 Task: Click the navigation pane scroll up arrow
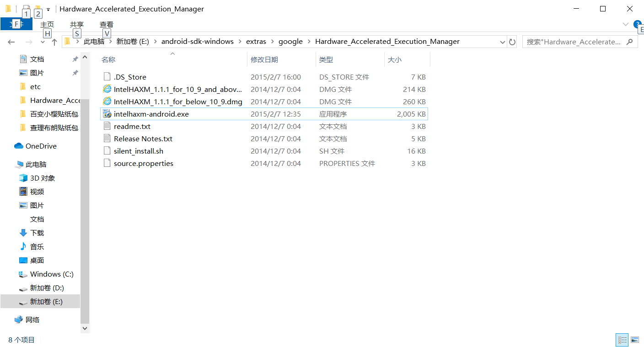(85, 57)
